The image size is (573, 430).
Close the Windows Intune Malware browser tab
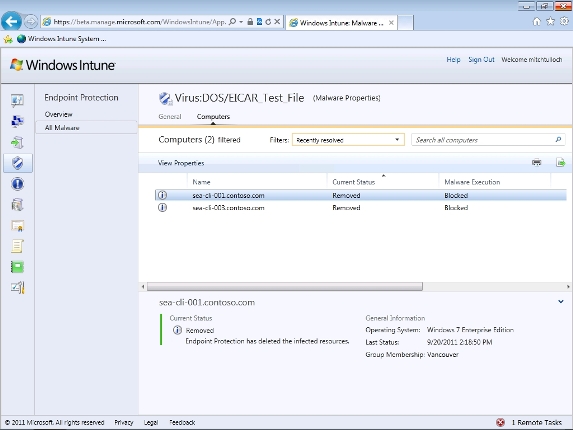391,23
